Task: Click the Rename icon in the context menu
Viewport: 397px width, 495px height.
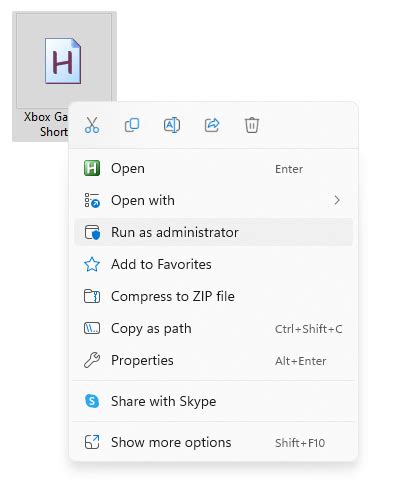Action: click(172, 125)
